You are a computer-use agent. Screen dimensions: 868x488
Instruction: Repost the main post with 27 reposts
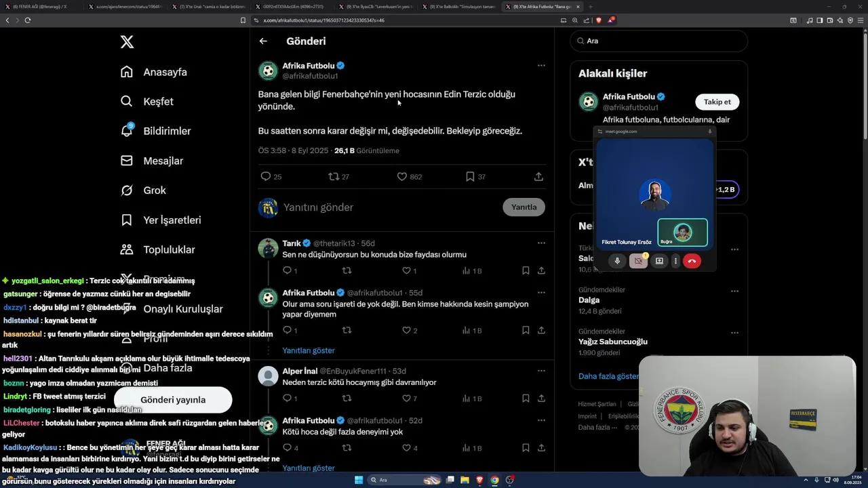pos(338,177)
